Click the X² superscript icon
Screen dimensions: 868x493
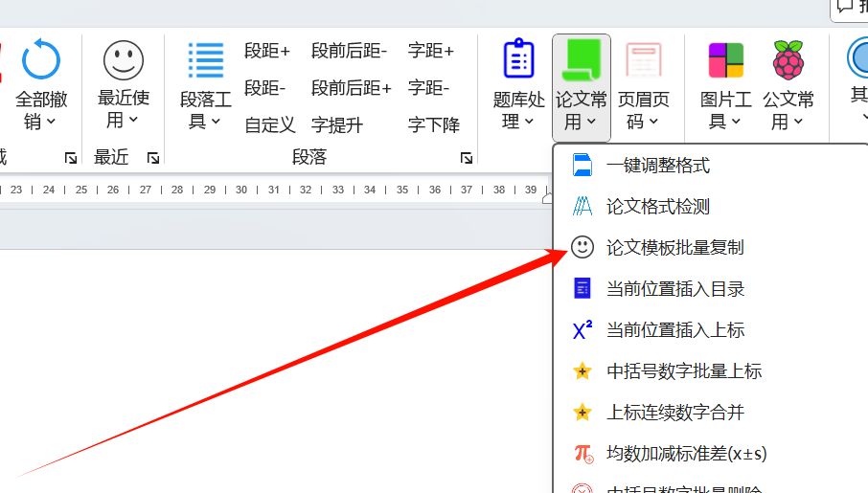click(x=582, y=329)
